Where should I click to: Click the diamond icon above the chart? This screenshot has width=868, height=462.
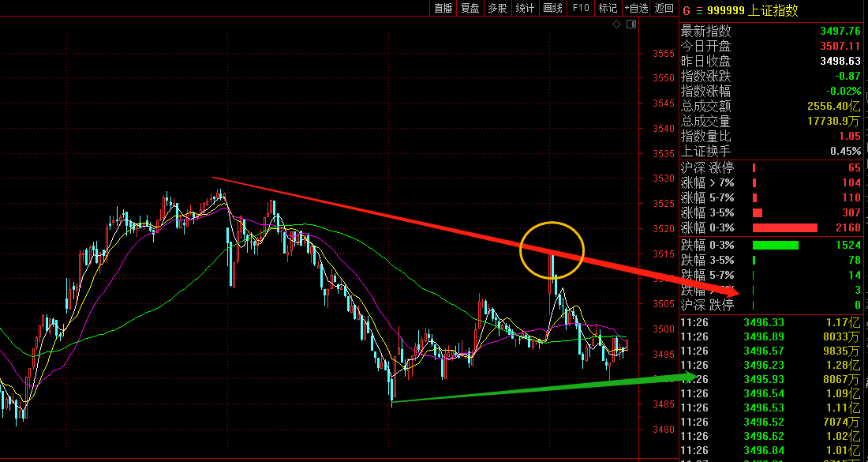pyautogui.click(x=617, y=24)
